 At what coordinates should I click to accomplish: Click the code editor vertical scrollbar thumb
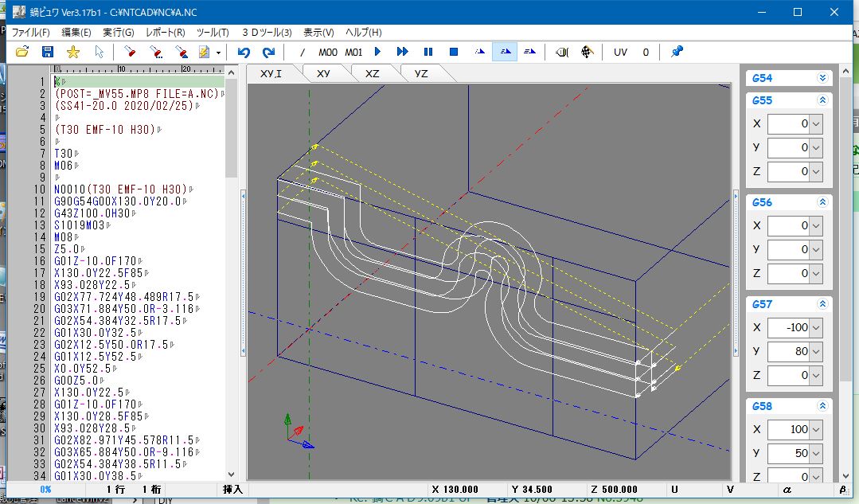(231, 128)
